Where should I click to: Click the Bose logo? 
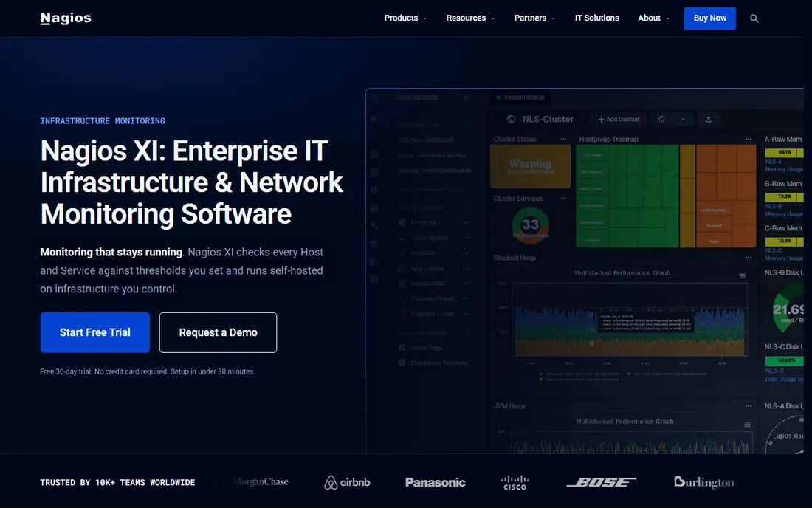[x=601, y=483]
